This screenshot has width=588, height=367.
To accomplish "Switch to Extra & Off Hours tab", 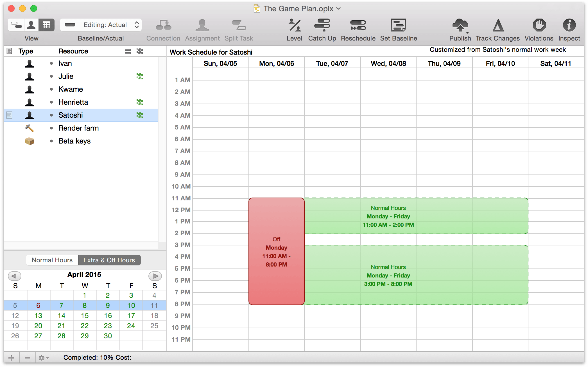I will [109, 260].
